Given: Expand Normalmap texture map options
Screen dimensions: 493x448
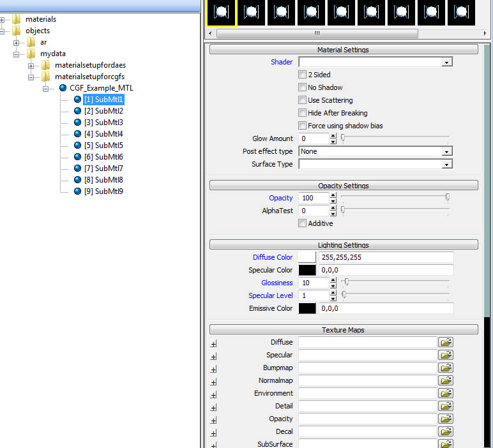Looking at the screenshot, I should [x=213, y=382].
